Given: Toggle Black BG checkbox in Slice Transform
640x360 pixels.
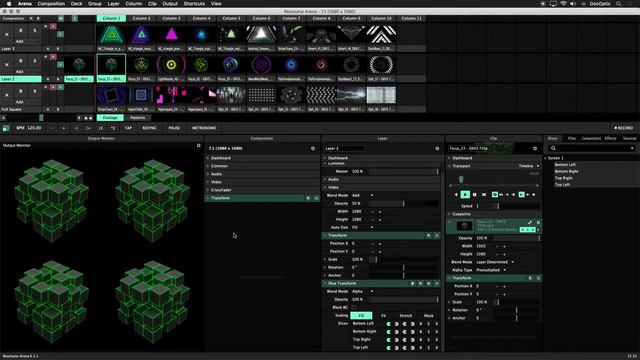Looking at the screenshot, I should (x=354, y=307).
